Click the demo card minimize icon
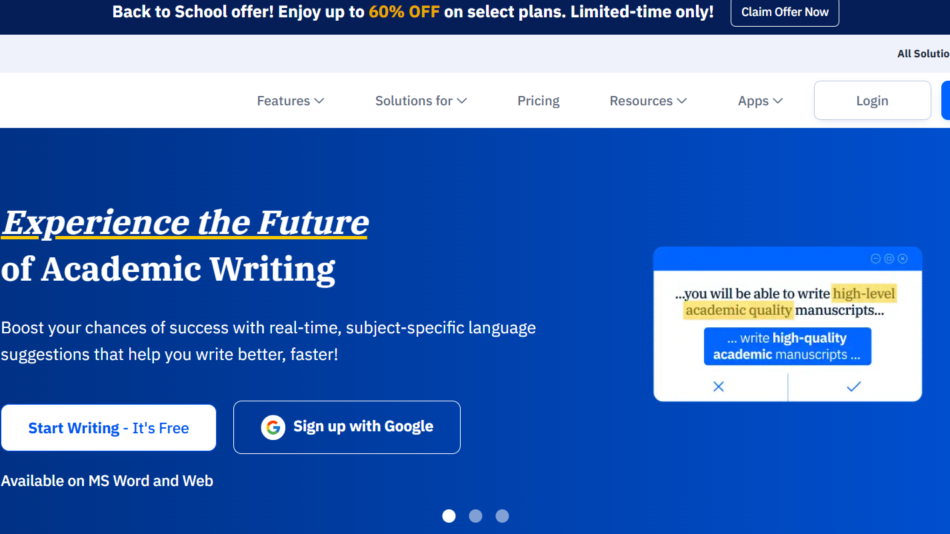This screenshot has width=950, height=534. (x=876, y=259)
